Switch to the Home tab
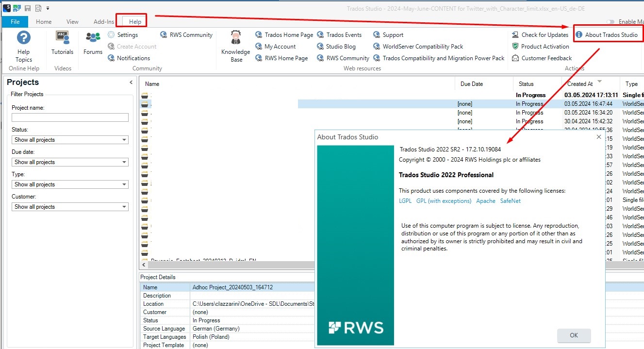644x349 pixels. coord(44,22)
